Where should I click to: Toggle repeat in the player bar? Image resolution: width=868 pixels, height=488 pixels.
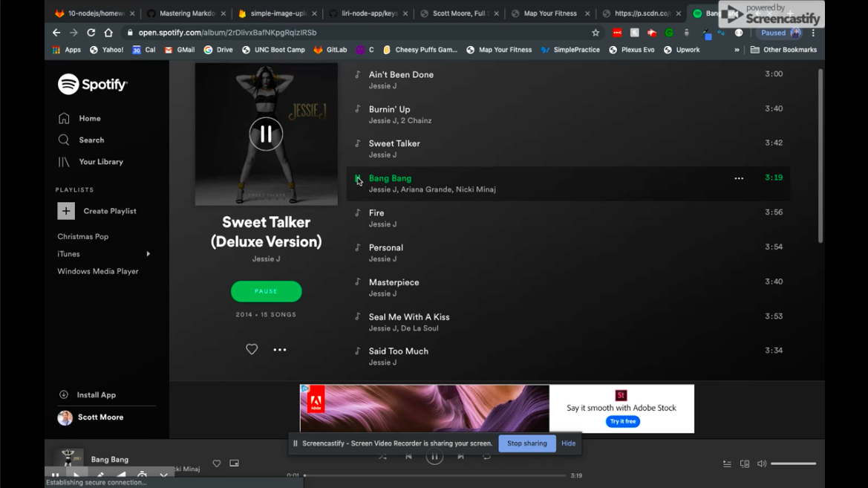pyautogui.click(x=486, y=456)
